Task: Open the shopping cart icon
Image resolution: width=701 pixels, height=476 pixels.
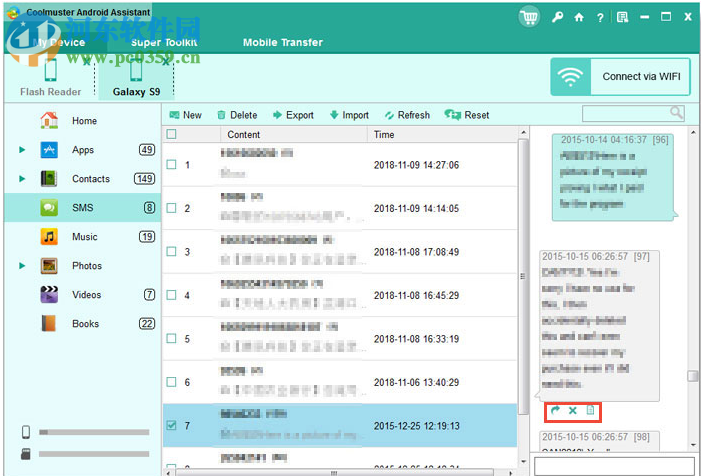Action: coord(529,17)
